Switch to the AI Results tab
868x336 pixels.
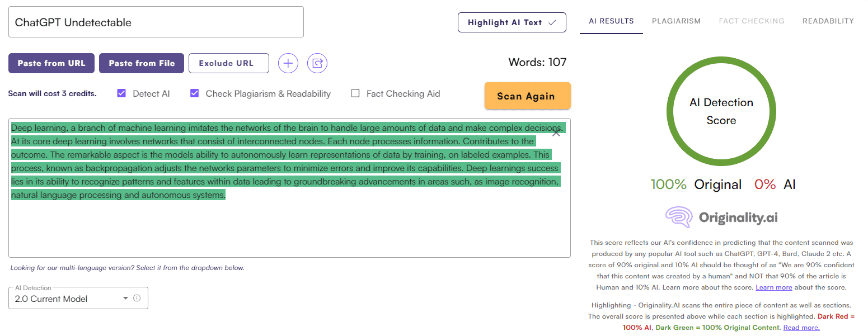coord(611,21)
